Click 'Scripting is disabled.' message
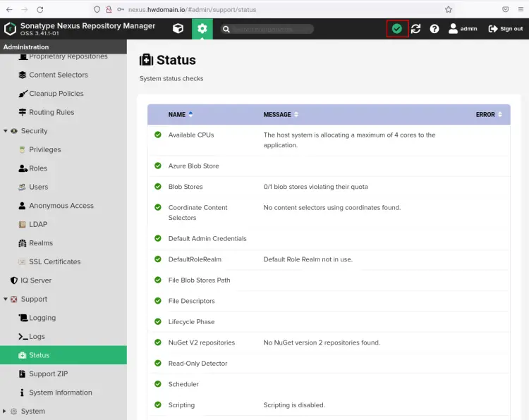The height and width of the screenshot is (420, 529). coord(294,405)
